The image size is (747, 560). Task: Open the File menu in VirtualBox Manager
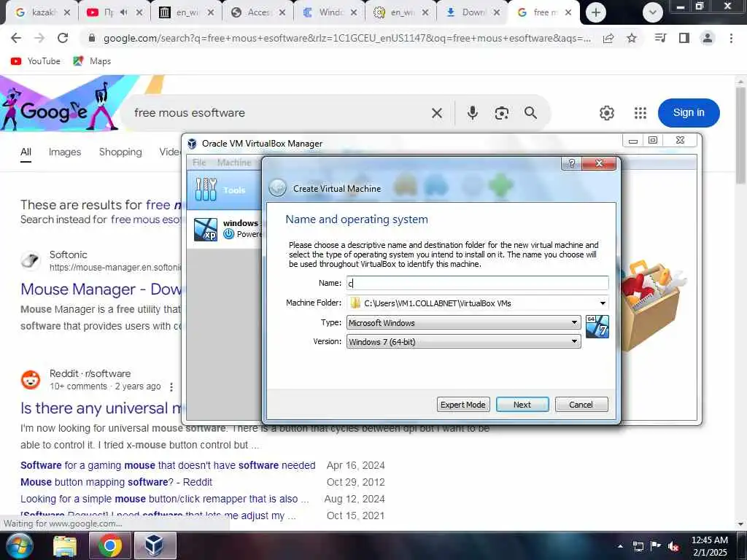tap(199, 163)
